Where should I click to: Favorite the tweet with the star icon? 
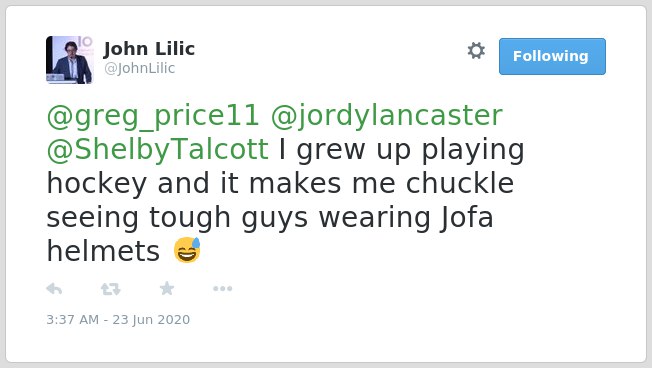(x=167, y=288)
